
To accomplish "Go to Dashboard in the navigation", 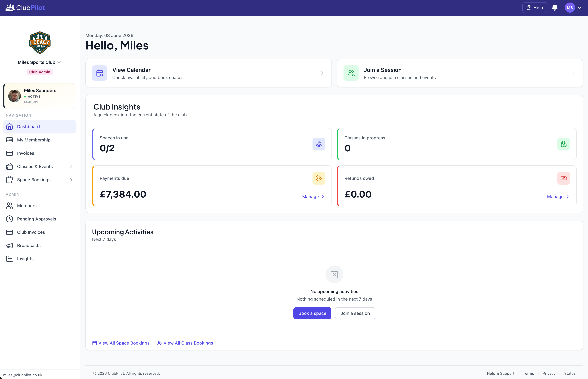I will click(40, 126).
